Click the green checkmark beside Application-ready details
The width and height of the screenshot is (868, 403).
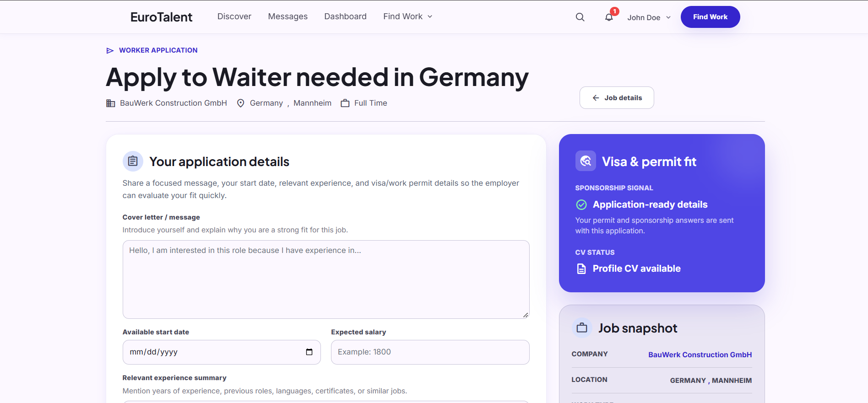[x=581, y=204]
